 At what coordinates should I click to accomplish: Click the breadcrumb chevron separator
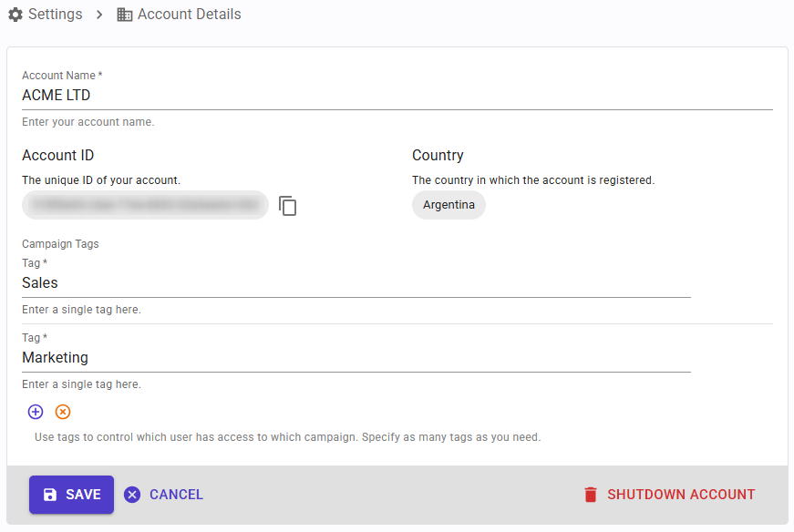point(98,14)
